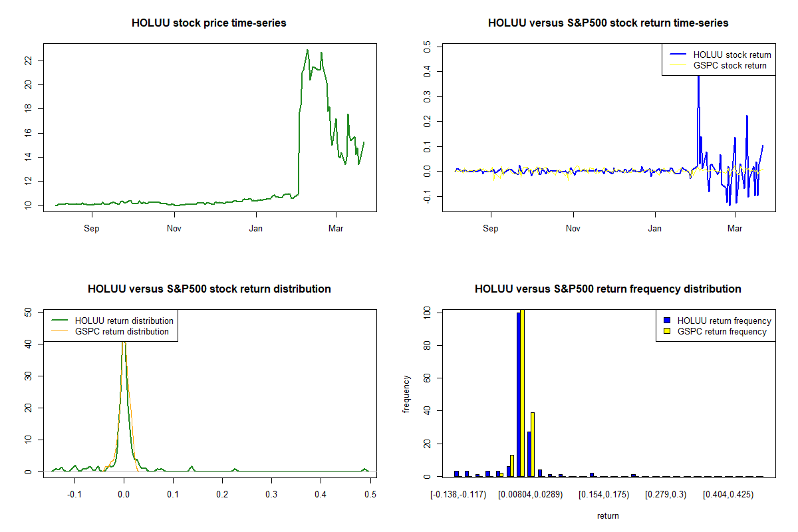The image size is (798, 532).
Task: Select the 'HOLUU versus S&P500 stock return time-series' title
Action: tap(608, 23)
